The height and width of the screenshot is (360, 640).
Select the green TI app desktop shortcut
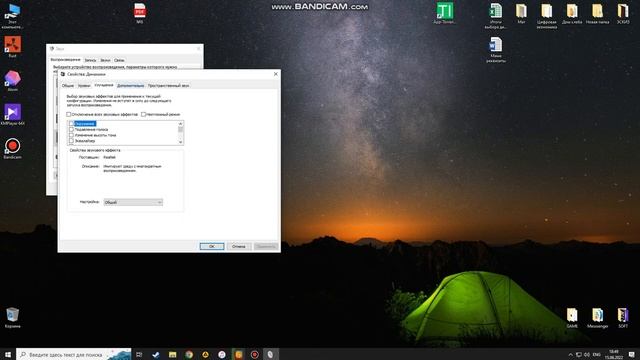coord(444,13)
